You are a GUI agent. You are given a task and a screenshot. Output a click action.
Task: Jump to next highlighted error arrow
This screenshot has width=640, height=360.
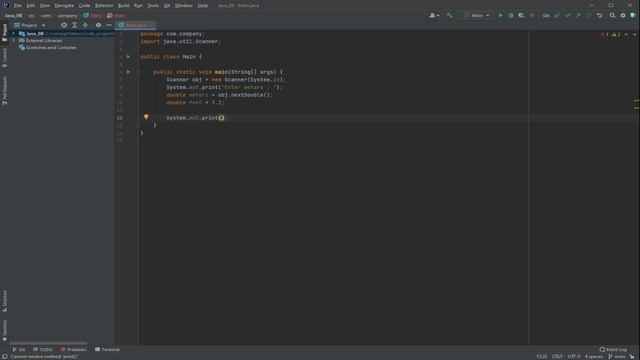pos(635,35)
